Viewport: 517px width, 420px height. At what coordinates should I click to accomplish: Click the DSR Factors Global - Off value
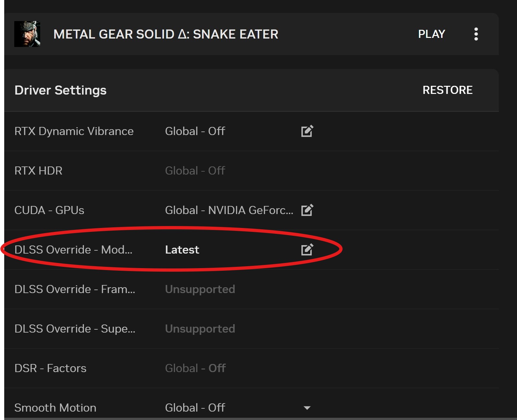pyautogui.click(x=195, y=368)
